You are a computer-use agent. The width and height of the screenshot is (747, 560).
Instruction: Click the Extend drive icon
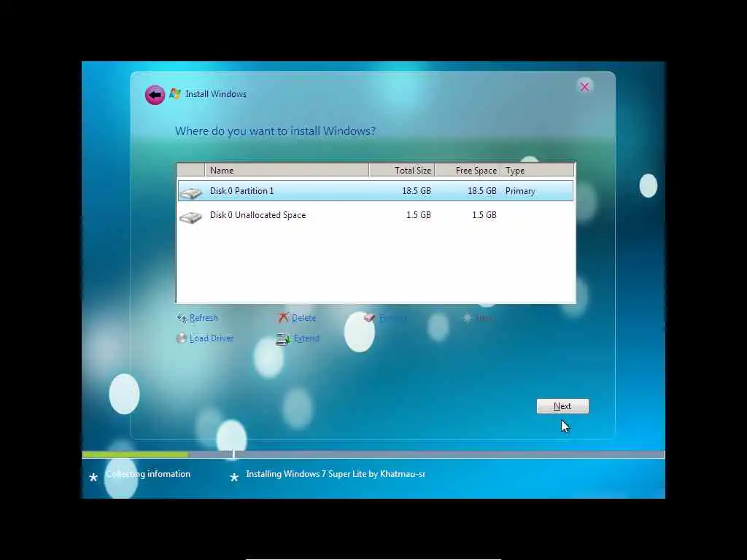pyautogui.click(x=283, y=339)
